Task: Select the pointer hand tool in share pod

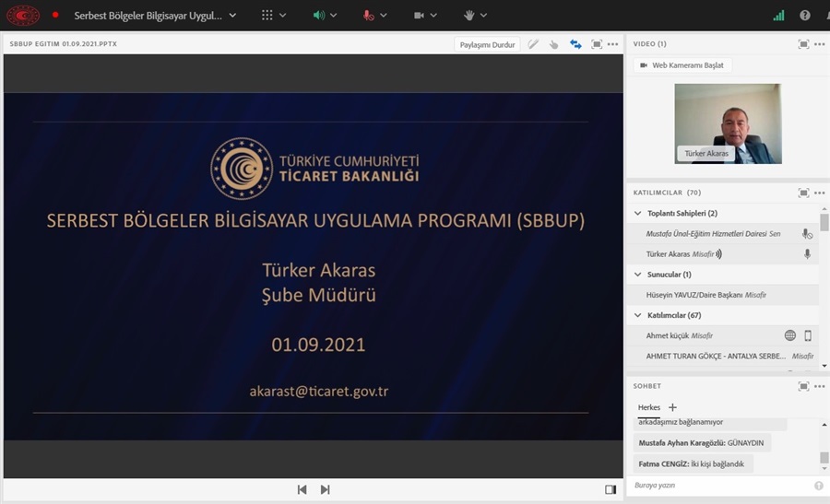Action: coord(553,44)
